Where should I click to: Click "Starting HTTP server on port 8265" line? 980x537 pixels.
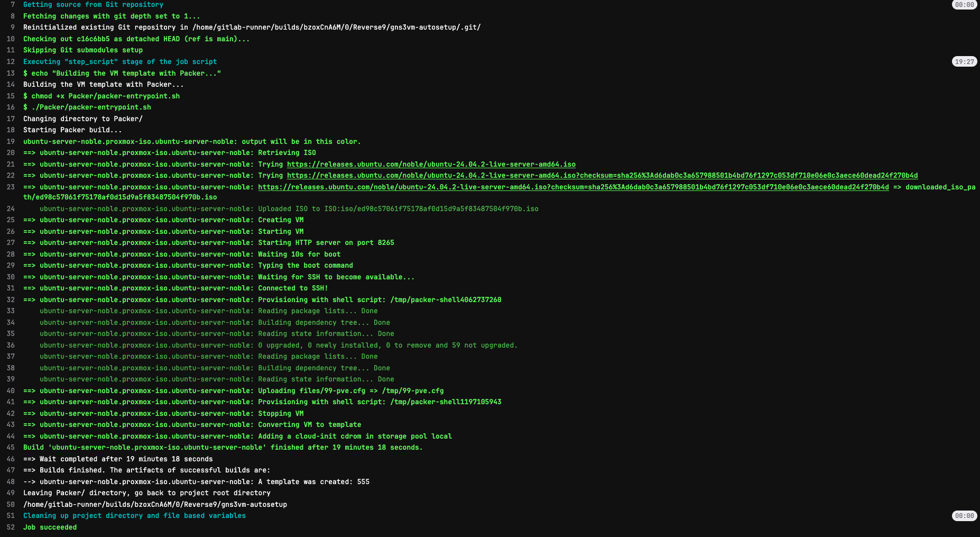coord(209,243)
